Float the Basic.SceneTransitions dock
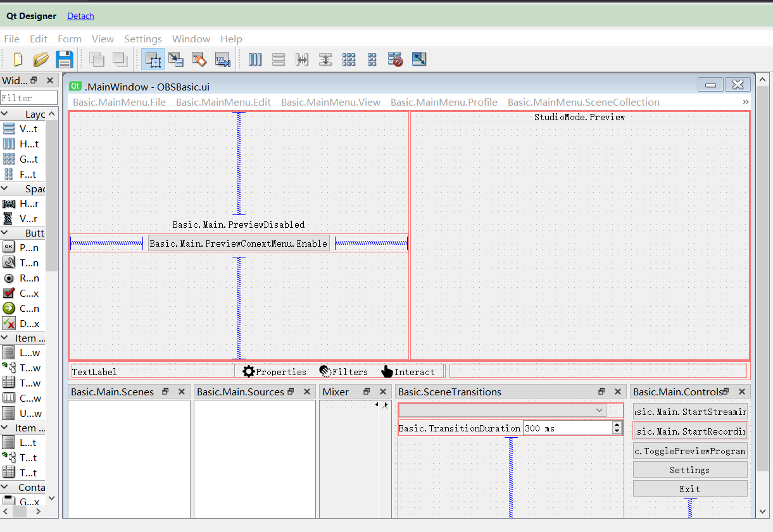Image resolution: width=773 pixels, height=532 pixels. point(601,392)
